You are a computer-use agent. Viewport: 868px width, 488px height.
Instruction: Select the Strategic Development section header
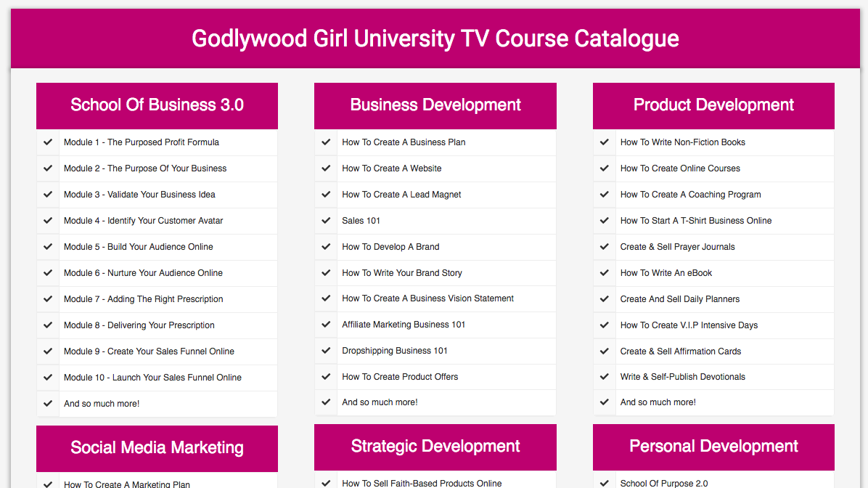point(435,447)
